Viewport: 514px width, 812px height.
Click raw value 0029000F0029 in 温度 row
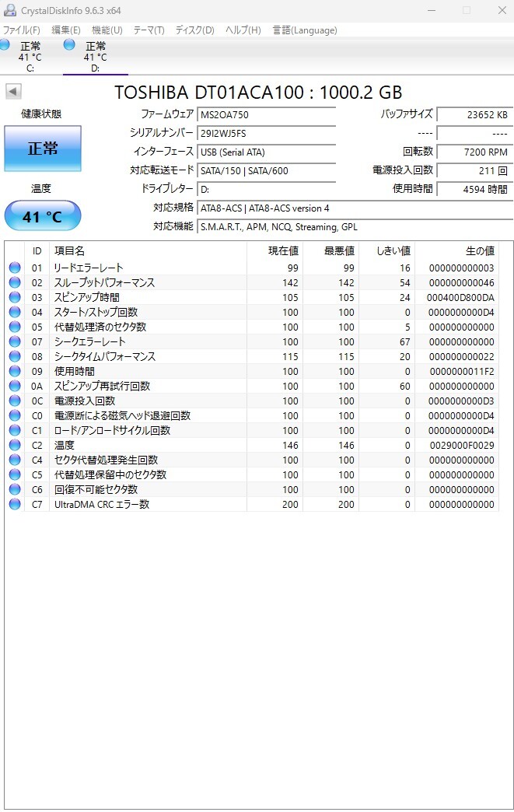(x=462, y=446)
